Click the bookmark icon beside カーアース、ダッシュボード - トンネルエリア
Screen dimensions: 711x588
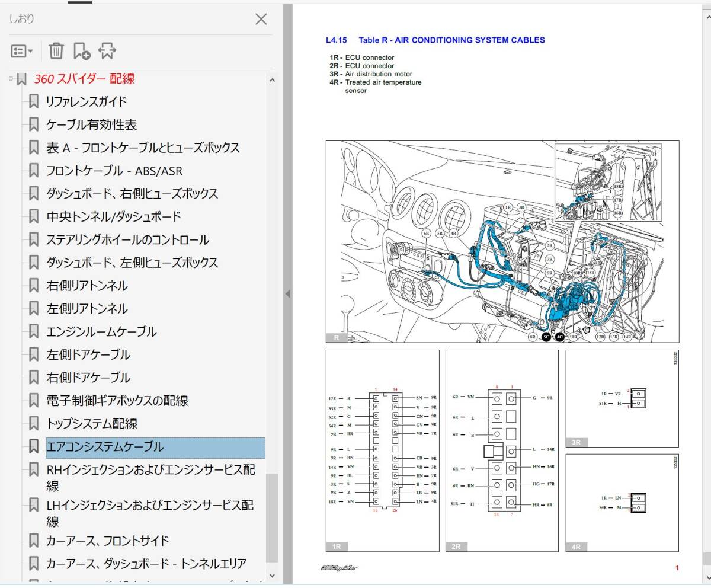(34, 564)
